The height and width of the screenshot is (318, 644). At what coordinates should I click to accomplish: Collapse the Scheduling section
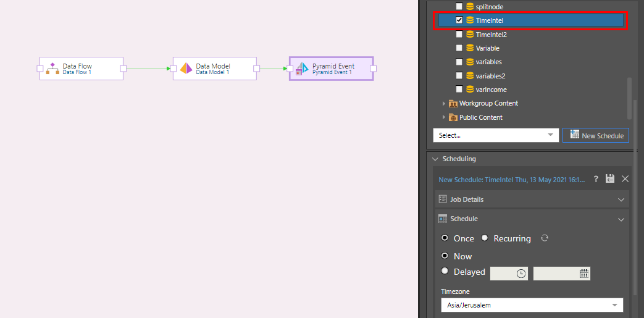(x=435, y=159)
